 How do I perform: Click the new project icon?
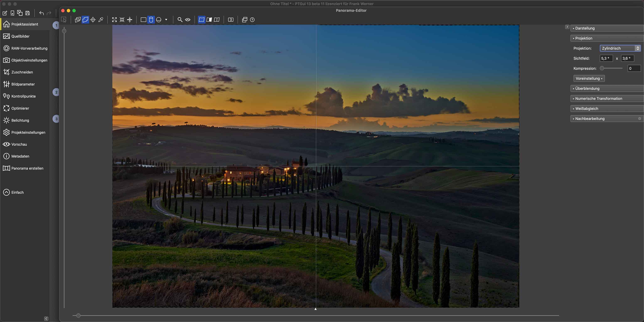pyautogui.click(x=5, y=13)
